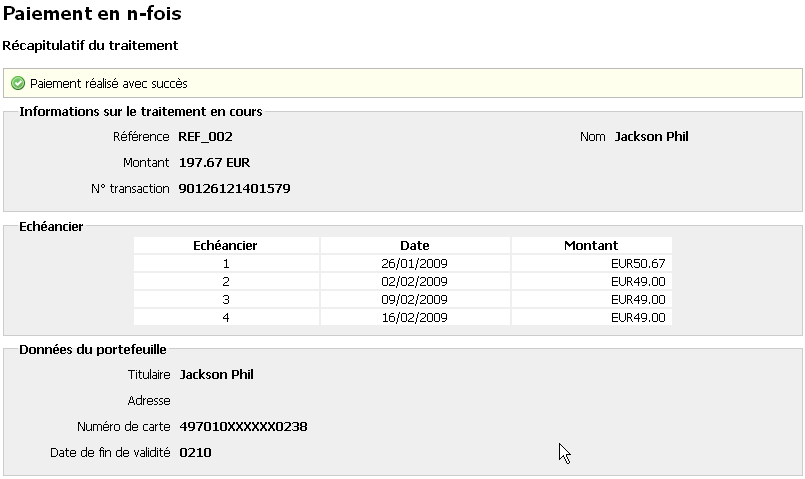
Task: Click the name Jackson Phil beside Nom
Action: 651,137
